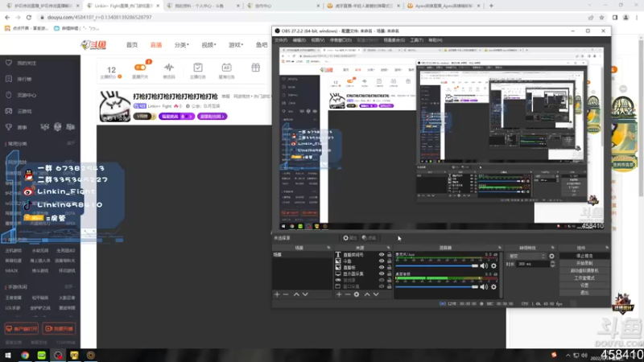Screen dimensions: 644x362
Task: Lock the window capture source row
Action: (389, 286)
